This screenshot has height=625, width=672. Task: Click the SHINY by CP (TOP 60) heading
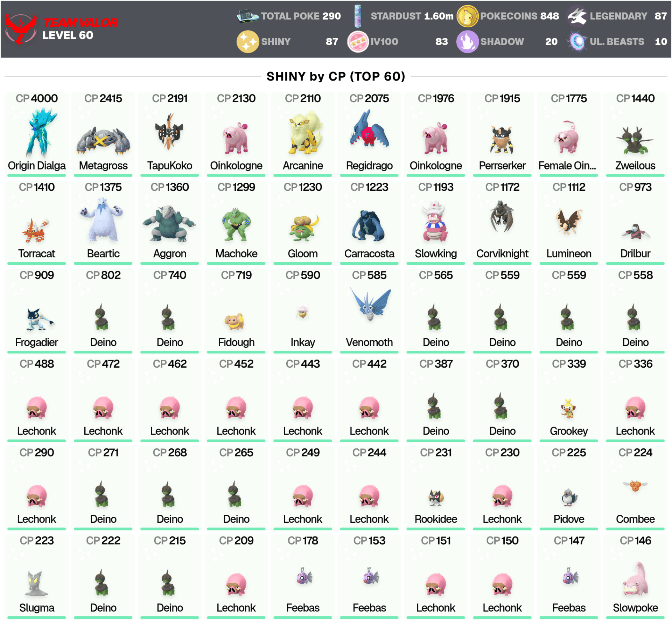(x=336, y=76)
